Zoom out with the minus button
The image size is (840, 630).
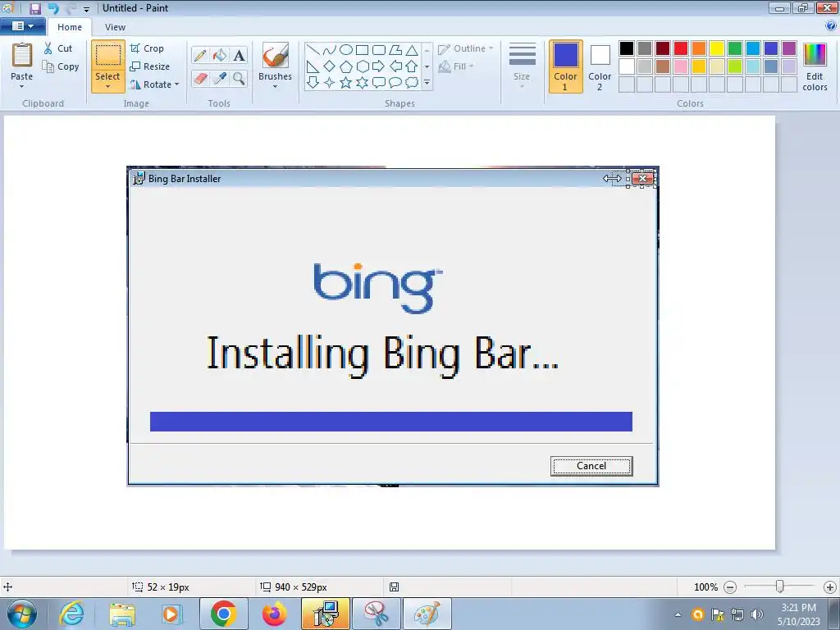[729, 587]
